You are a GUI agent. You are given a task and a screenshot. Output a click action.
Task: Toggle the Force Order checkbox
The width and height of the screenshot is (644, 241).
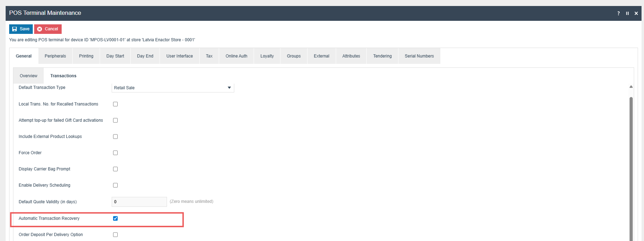click(x=115, y=153)
